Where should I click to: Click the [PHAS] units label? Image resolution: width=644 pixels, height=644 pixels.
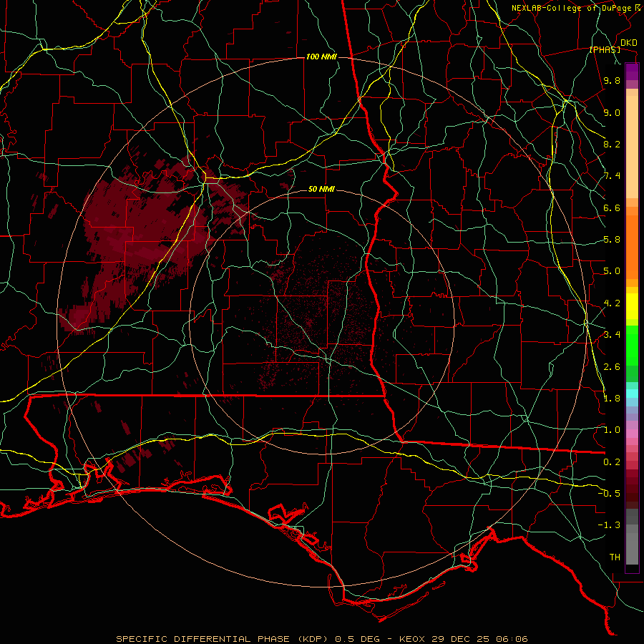point(605,49)
